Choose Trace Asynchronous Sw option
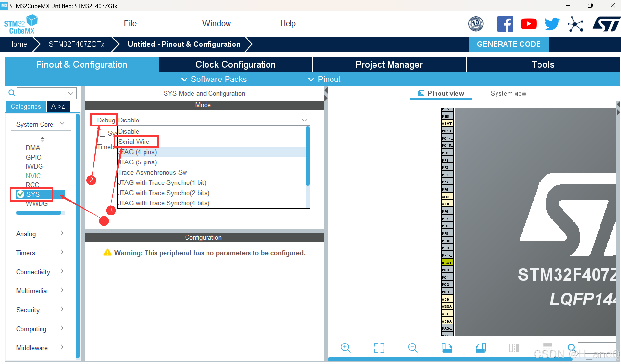The image size is (621, 364). pos(211,173)
